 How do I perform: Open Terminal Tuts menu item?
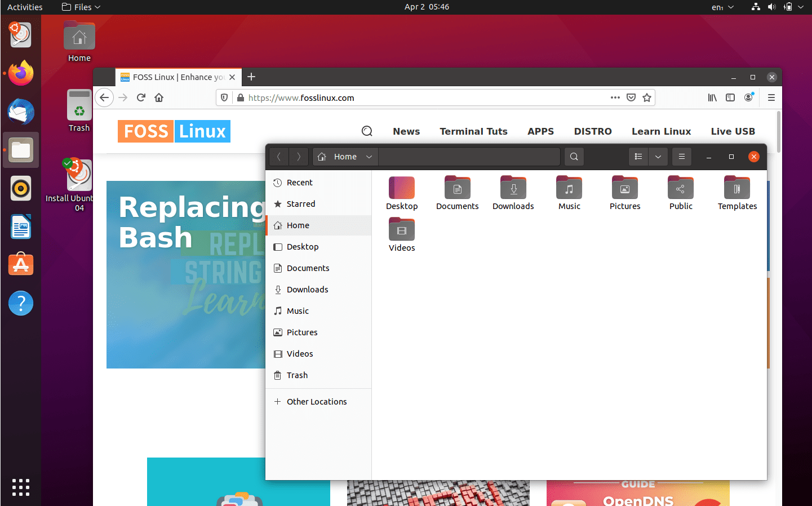[473, 131]
